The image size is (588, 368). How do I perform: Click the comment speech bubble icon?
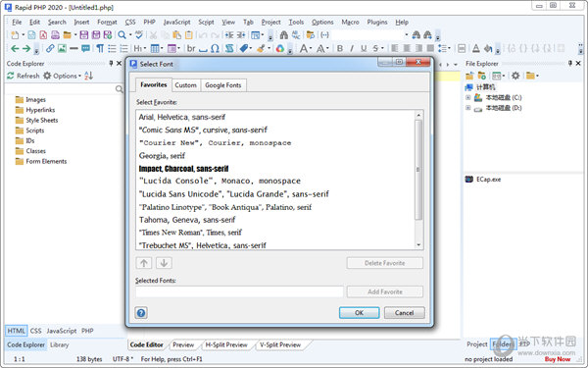(85, 48)
